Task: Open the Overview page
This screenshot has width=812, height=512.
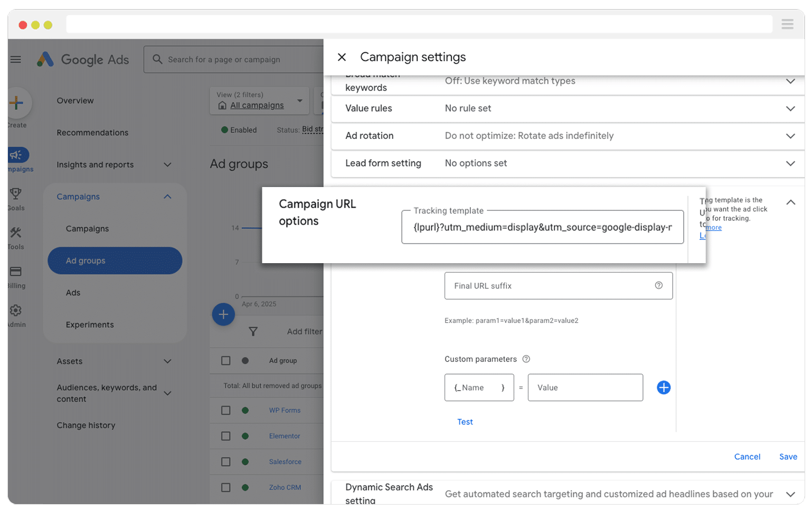Action: click(75, 100)
